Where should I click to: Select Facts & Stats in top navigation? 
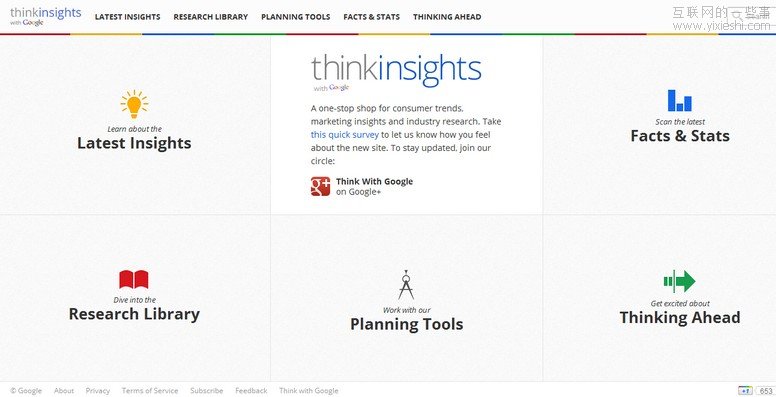tap(372, 17)
